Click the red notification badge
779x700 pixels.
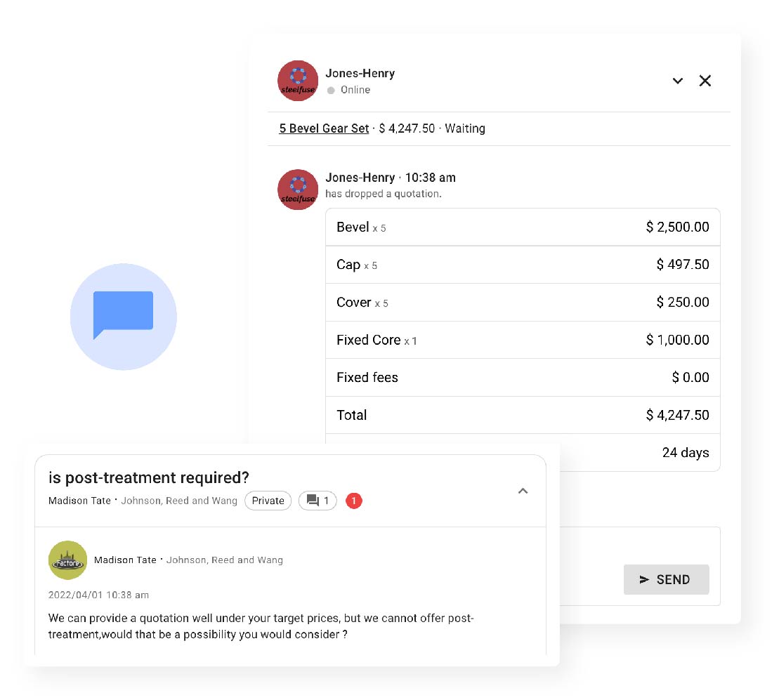(x=354, y=501)
